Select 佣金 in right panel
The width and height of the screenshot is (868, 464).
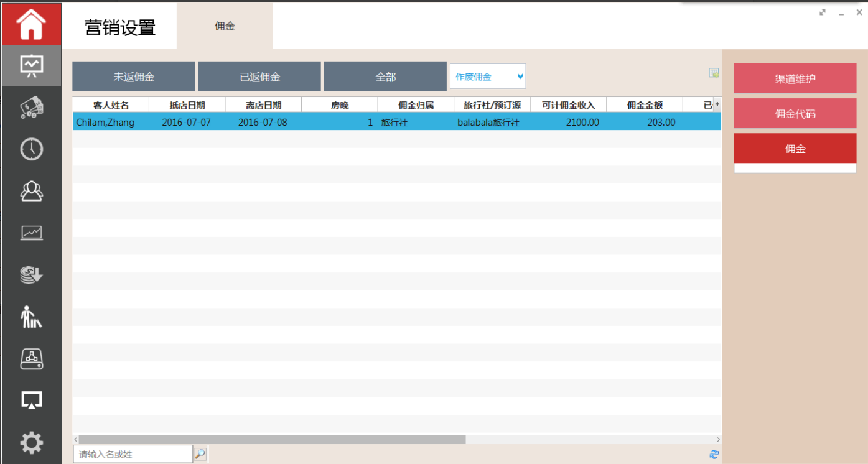tap(795, 149)
